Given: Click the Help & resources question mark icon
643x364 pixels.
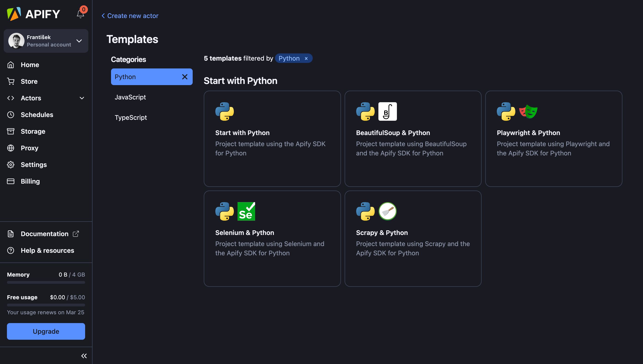Looking at the screenshot, I should tap(11, 250).
